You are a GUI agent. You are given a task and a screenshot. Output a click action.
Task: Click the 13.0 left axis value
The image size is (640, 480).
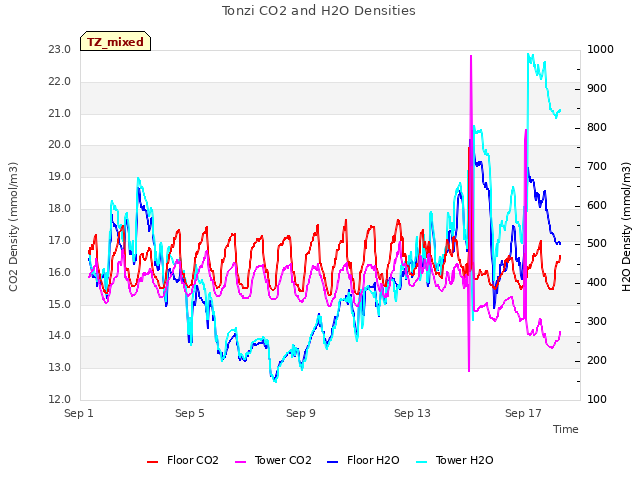[60, 367]
